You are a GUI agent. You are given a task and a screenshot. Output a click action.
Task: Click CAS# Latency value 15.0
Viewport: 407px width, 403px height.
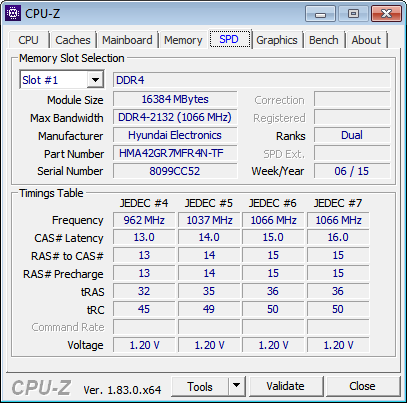pos(273,237)
